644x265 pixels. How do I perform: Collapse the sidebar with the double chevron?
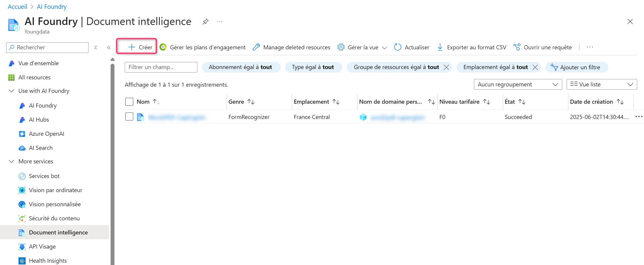click(109, 48)
